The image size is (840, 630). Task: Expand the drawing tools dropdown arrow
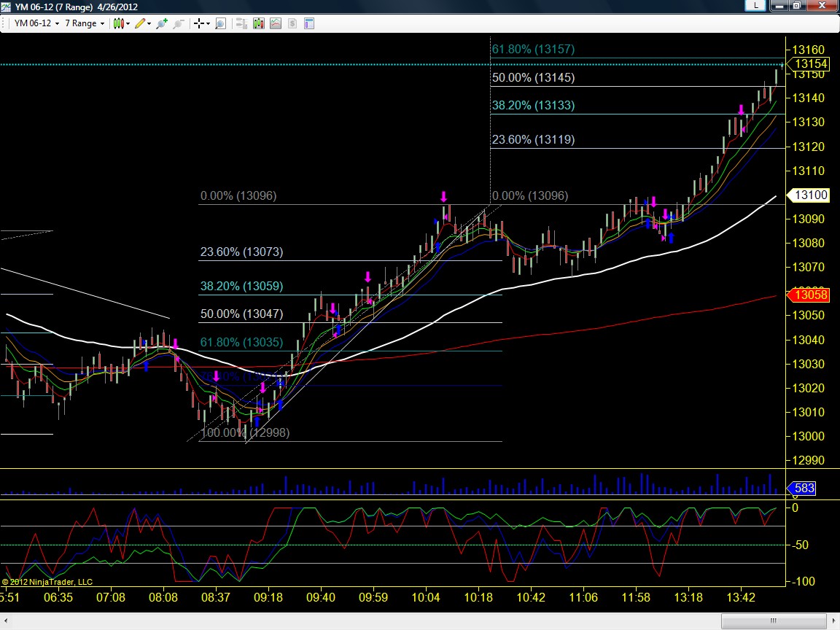149,23
